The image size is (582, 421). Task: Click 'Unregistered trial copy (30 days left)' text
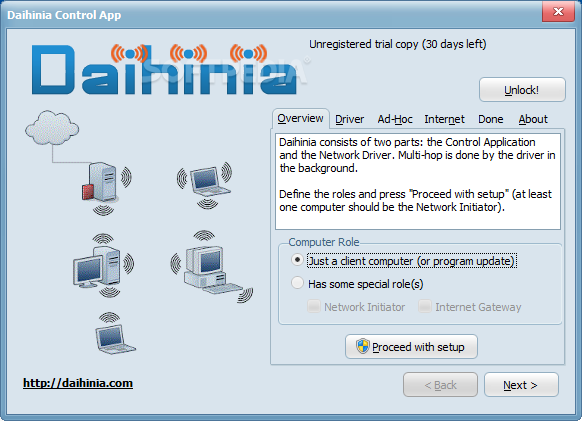pyautogui.click(x=398, y=44)
